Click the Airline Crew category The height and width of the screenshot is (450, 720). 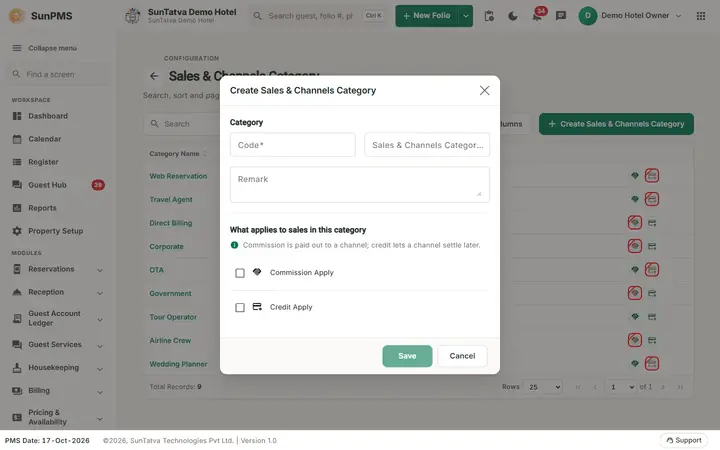(170, 341)
